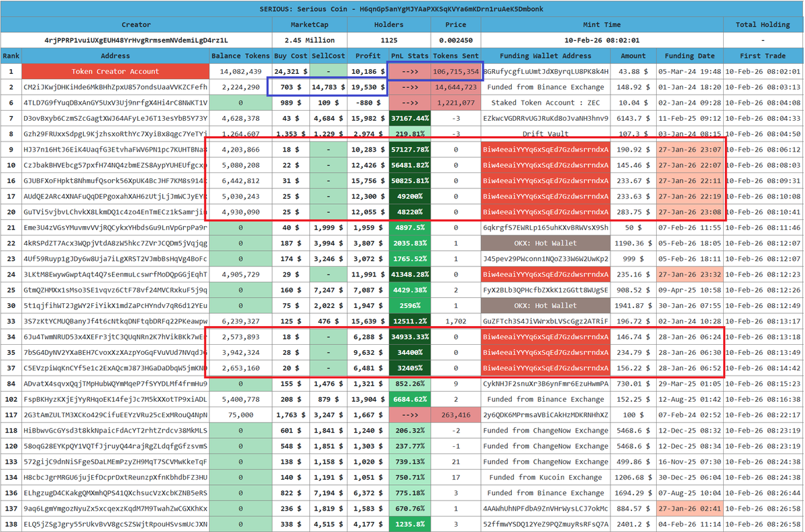Click balance 6,442,812 in rank 16
Image resolution: width=805 pixels, height=532 pixels.
click(240, 180)
